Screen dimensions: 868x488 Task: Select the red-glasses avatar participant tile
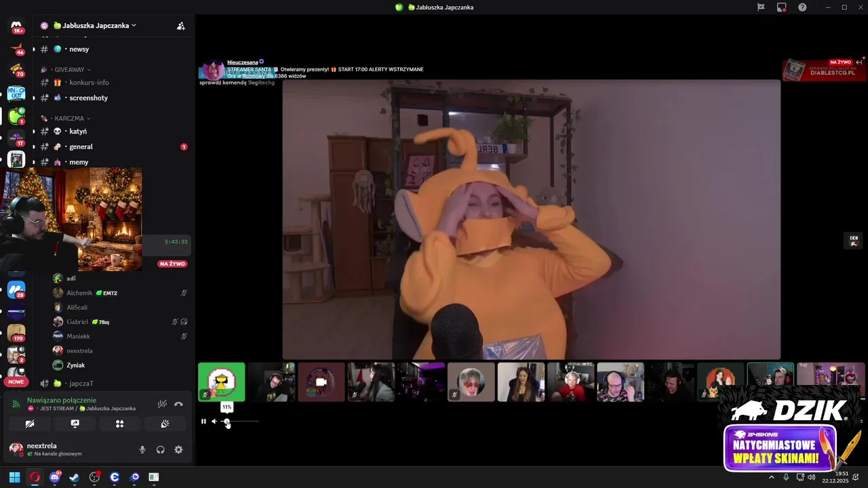tap(471, 382)
